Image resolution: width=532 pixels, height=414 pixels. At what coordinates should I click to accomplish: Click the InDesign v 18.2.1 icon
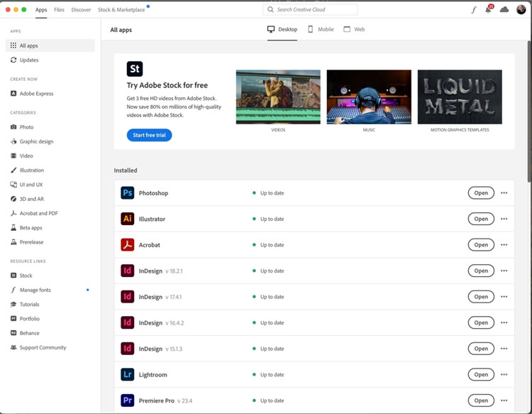[x=127, y=271]
